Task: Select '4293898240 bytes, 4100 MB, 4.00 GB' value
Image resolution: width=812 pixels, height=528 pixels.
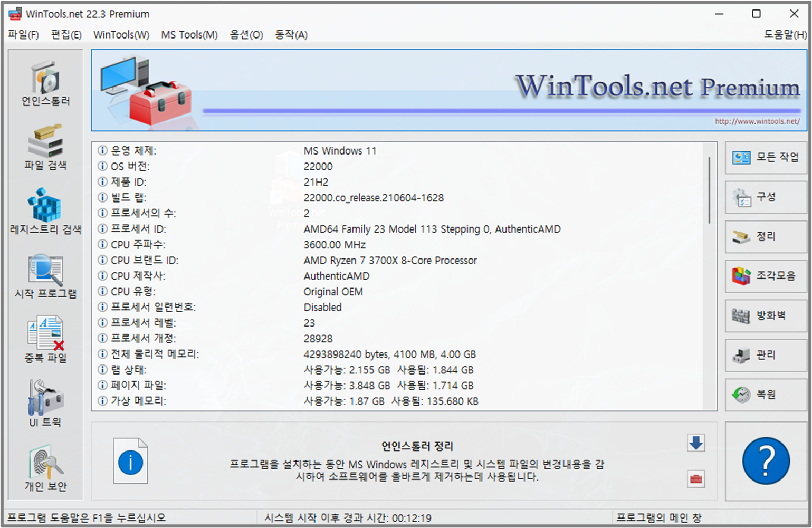Action: (x=390, y=354)
